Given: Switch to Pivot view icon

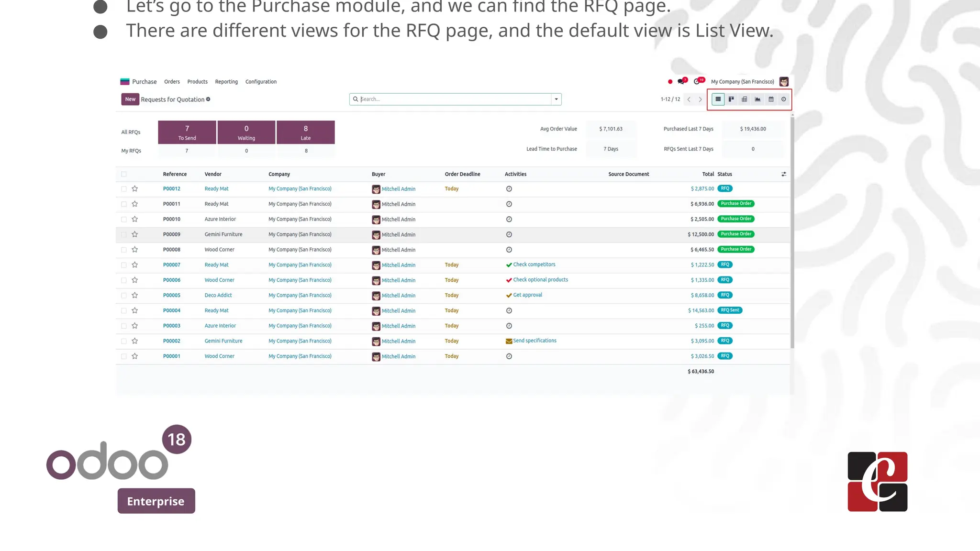Looking at the screenshot, I should 744,99.
